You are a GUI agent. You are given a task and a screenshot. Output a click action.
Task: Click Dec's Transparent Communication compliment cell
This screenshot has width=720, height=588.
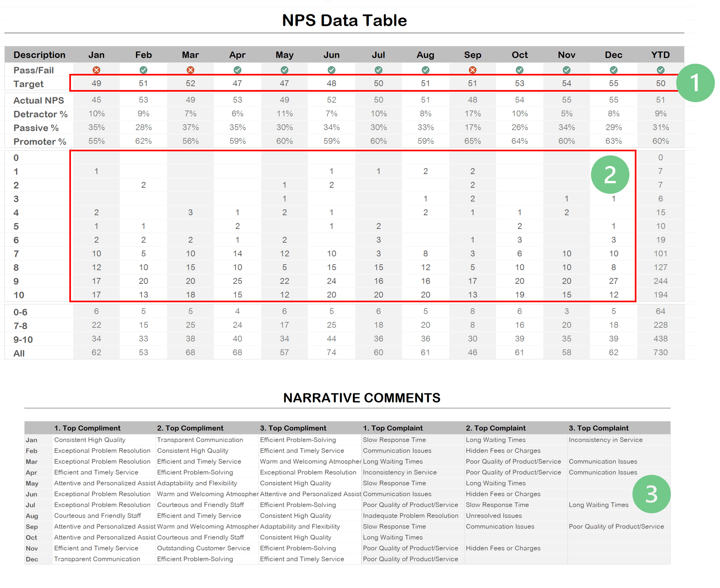97,559
